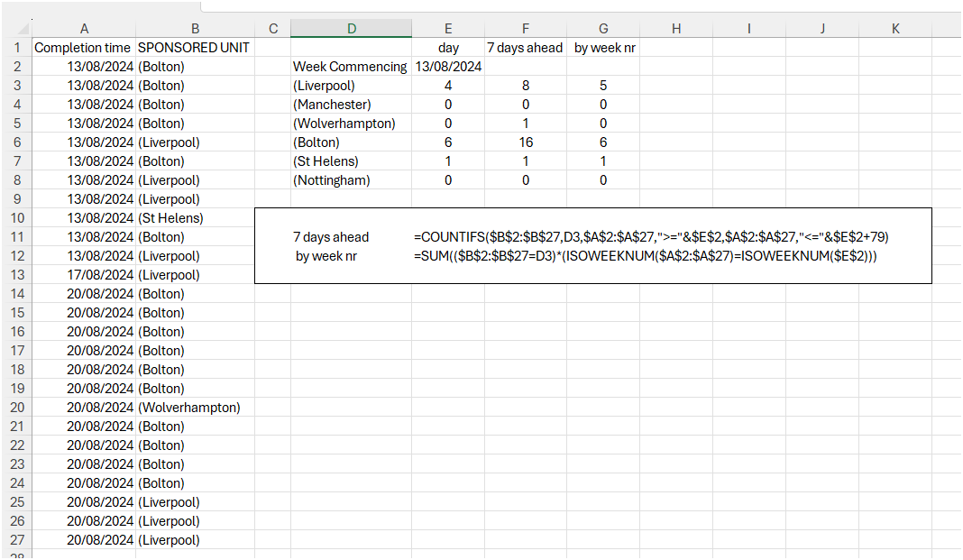Image resolution: width=963 pixels, height=560 pixels.
Task: Select (Liverpool) in row 25
Action: (x=196, y=501)
